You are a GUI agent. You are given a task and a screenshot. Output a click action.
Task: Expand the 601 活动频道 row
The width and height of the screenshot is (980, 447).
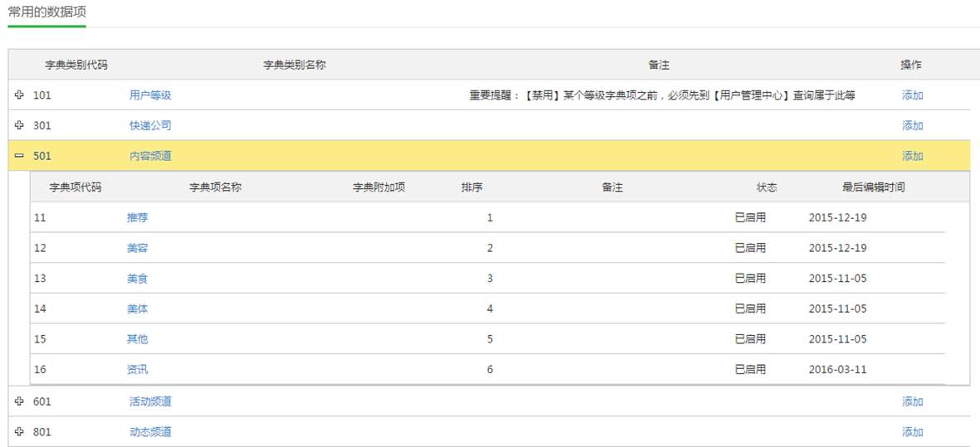[x=19, y=401]
